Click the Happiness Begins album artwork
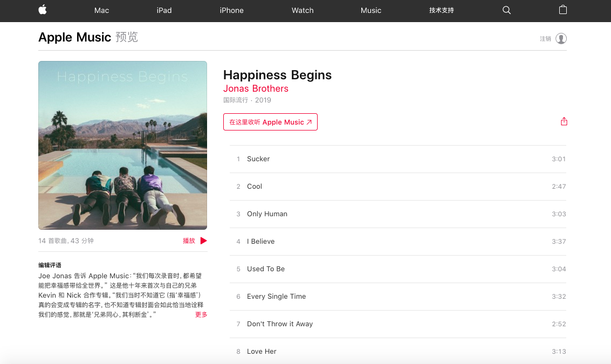 [x=122, y=145]
